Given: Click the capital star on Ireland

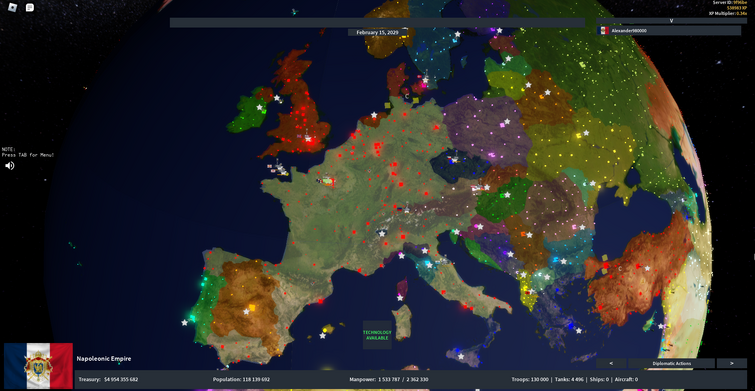Looking at the screenshot, I should (260, 107).
